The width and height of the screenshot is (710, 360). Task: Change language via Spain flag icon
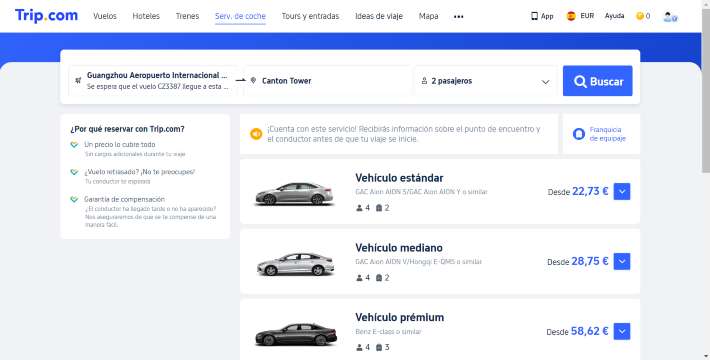coord(571,16)
